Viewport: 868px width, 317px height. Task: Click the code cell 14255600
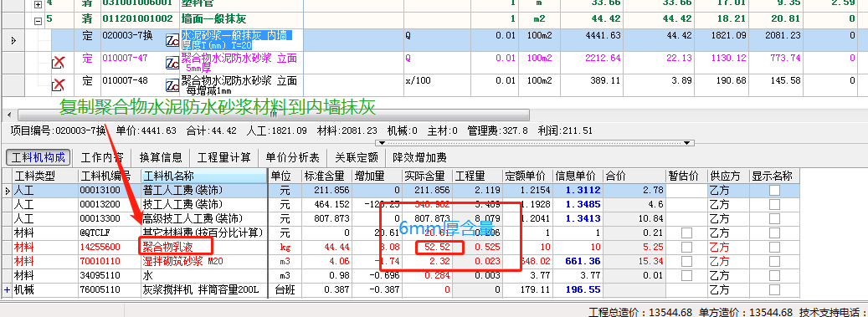109,247
